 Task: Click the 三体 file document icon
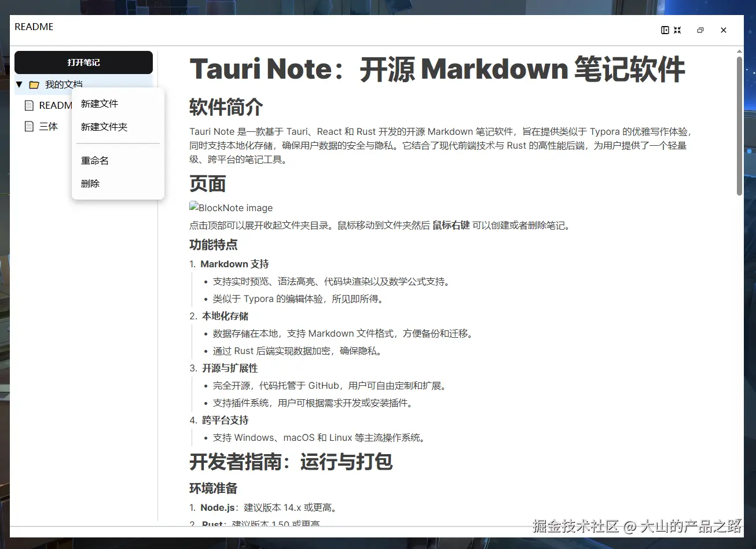pos(29,126)
